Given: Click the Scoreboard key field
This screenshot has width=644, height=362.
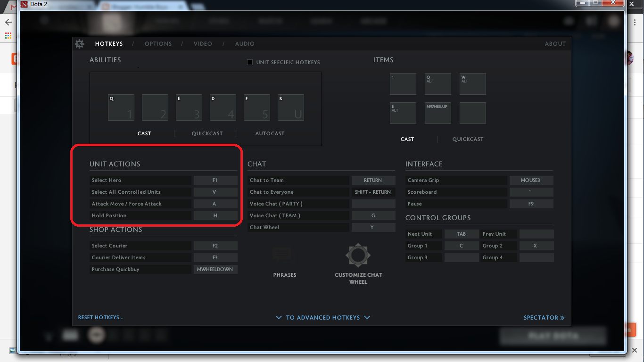Looking at the screenshot, I should (x=531, y=192).
